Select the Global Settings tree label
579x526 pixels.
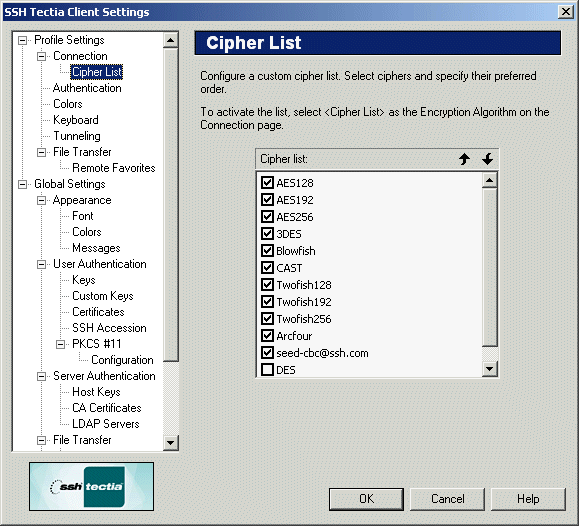pyautogui.click(x=70, y=184)
